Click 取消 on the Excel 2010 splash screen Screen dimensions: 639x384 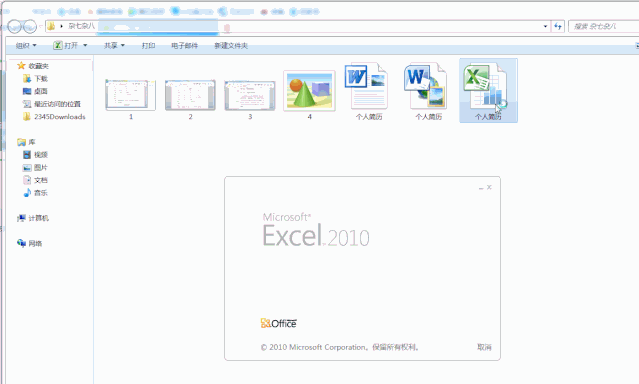click(484, 347)
